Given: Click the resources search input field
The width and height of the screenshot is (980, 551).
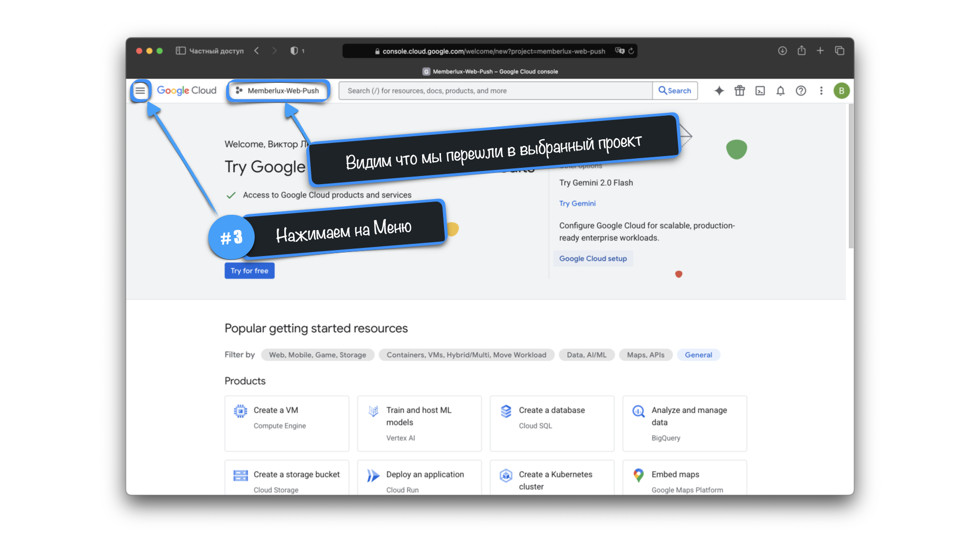Looking at the screenshot, I should point(495,91).
